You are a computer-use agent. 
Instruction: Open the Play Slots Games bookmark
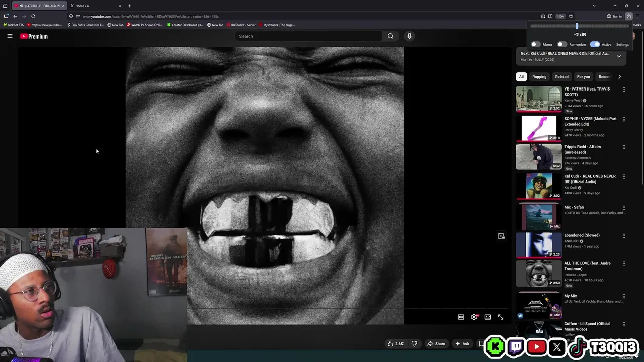[85, 25]
